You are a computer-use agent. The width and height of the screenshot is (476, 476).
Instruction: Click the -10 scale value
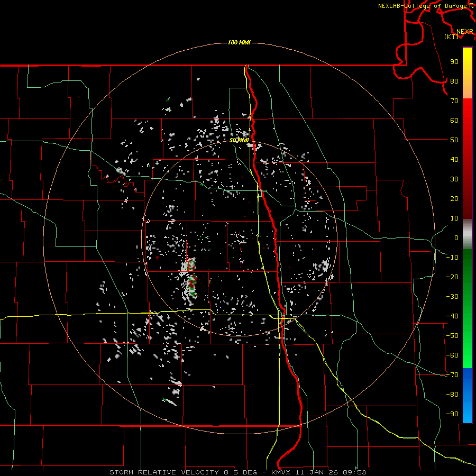(x=452, y=258)
